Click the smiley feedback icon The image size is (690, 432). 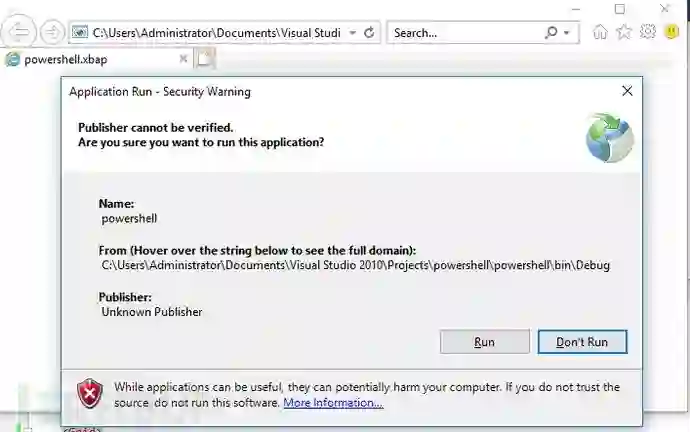coord(672,32)
